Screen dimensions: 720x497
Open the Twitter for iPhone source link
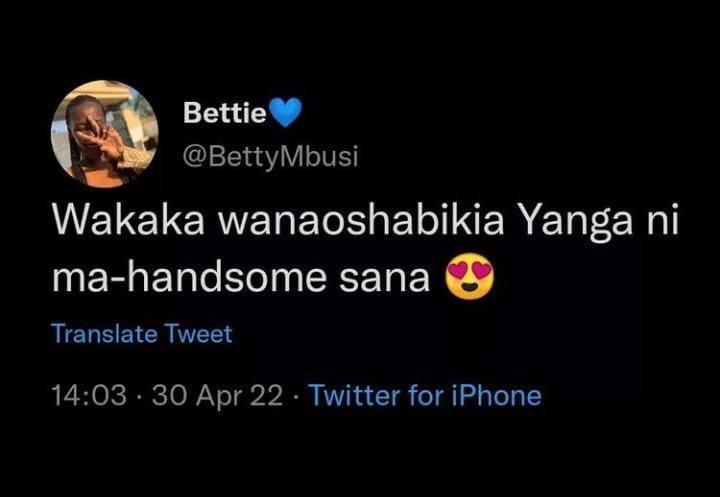(x=426, y=395)
